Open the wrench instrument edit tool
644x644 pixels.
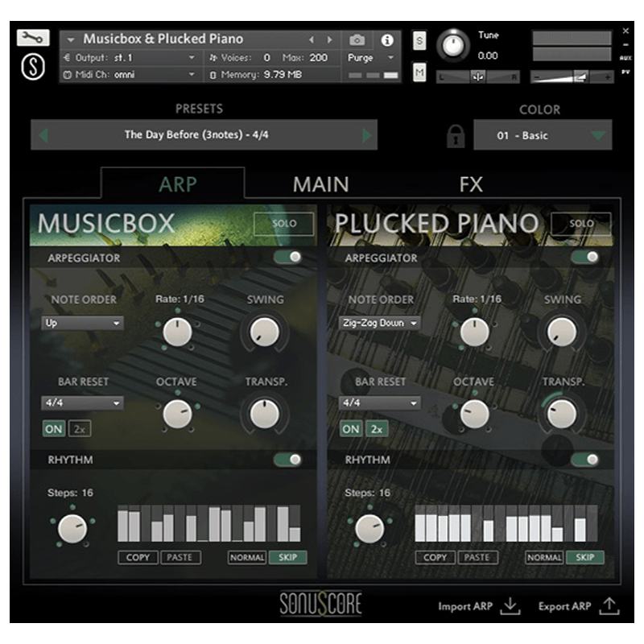click(x=33, y=38)
